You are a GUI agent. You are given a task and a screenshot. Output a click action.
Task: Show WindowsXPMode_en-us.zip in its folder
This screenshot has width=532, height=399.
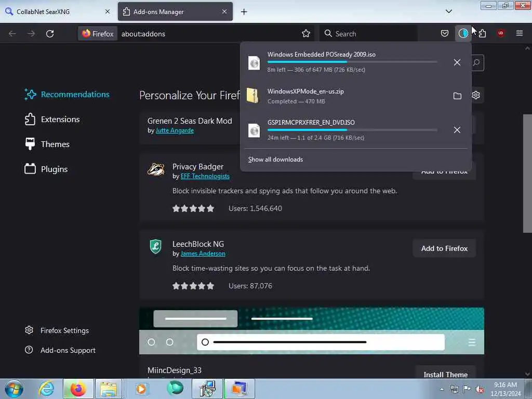coord(457,96)
